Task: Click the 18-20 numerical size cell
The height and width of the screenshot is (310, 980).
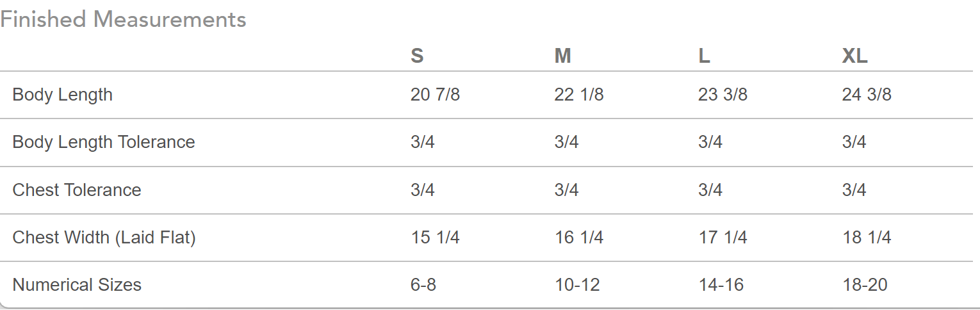Action: (x=865, y=284)
